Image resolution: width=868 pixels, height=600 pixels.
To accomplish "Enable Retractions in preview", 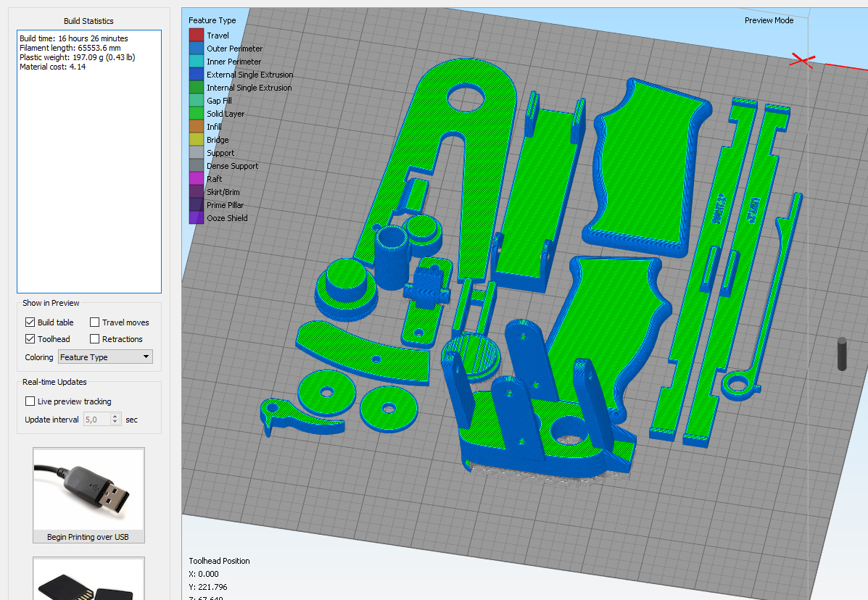I will 95,338.
